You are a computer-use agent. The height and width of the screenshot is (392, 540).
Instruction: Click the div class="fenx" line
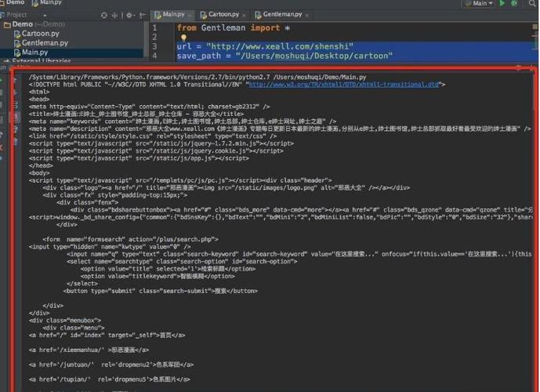tap(88, 202)
